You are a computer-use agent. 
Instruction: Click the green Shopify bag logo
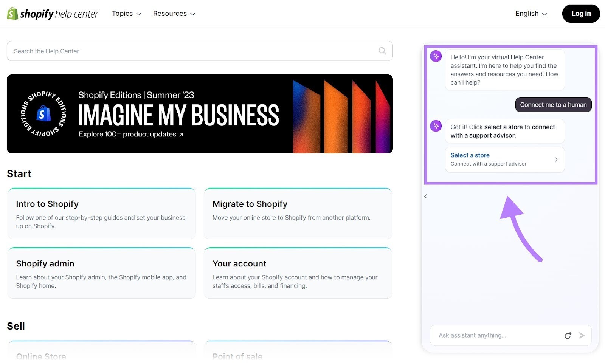[x=12, y=13]
